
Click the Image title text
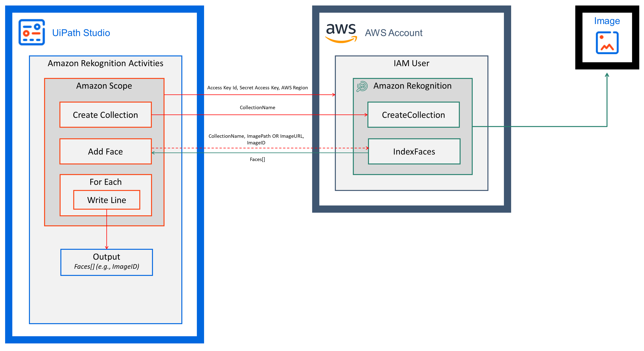pos(607,21)
